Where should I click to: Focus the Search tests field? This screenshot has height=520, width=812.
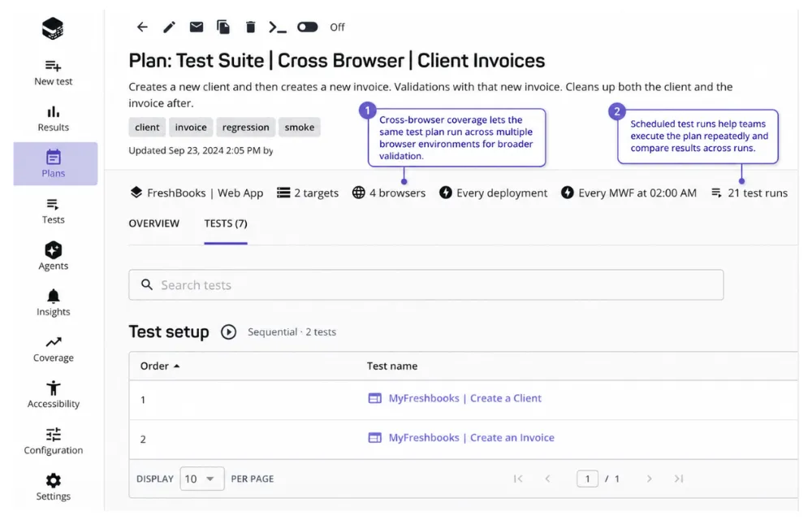[426, 285]
